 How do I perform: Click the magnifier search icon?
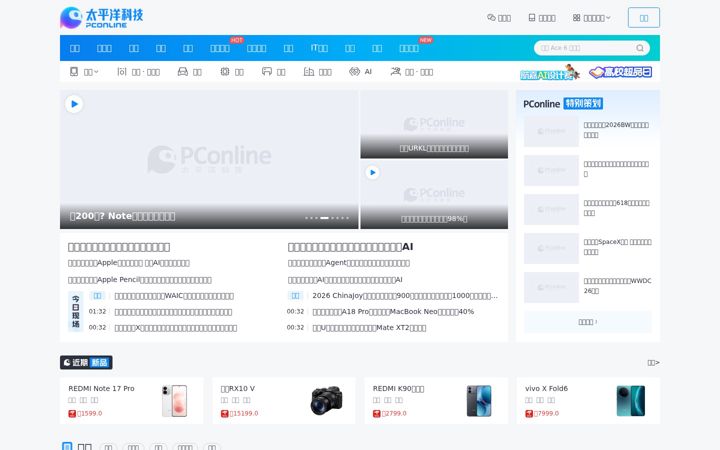tap(640, 48)
